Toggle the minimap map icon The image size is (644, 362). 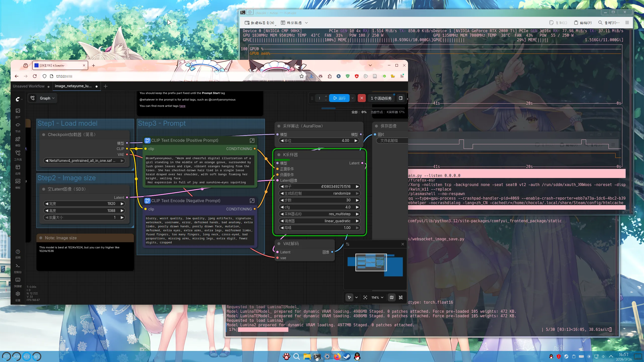[392, 297]
